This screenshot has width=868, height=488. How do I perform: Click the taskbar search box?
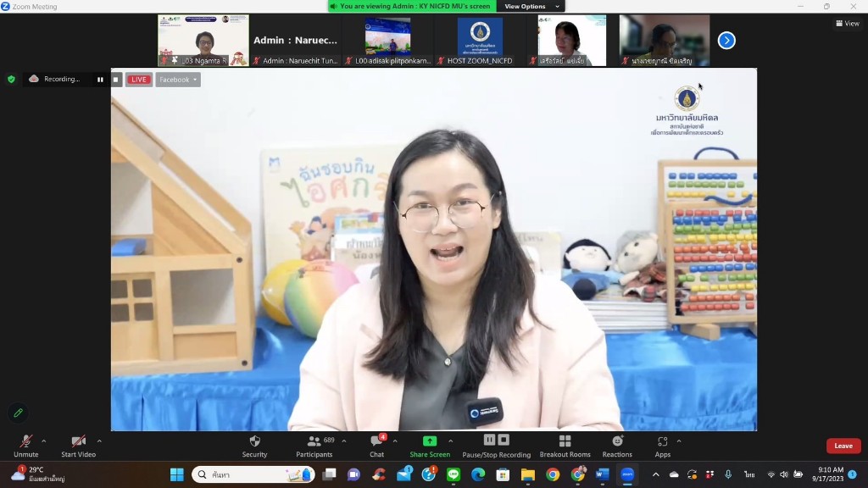tap(253, 474)
